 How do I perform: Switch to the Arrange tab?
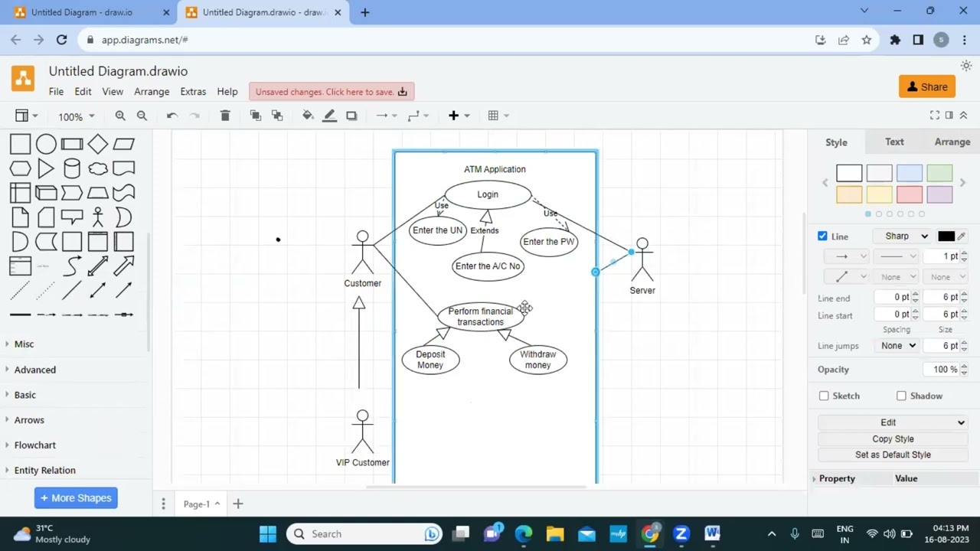pyautogui.click(x=952, y=142)
